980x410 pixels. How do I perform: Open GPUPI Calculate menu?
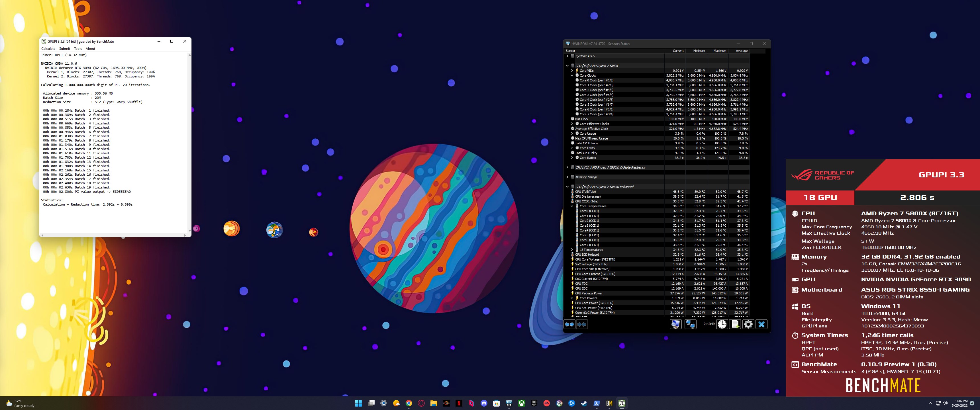[x=48, y=49]
